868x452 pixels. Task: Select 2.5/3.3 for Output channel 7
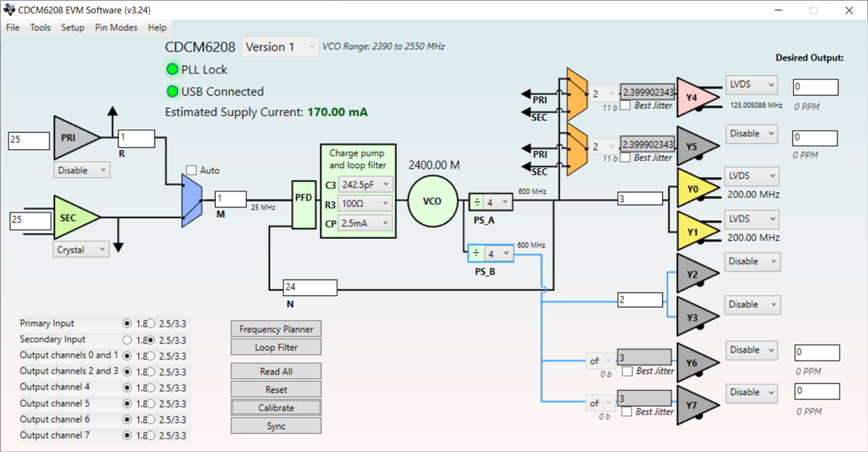[x=150, y=436]
